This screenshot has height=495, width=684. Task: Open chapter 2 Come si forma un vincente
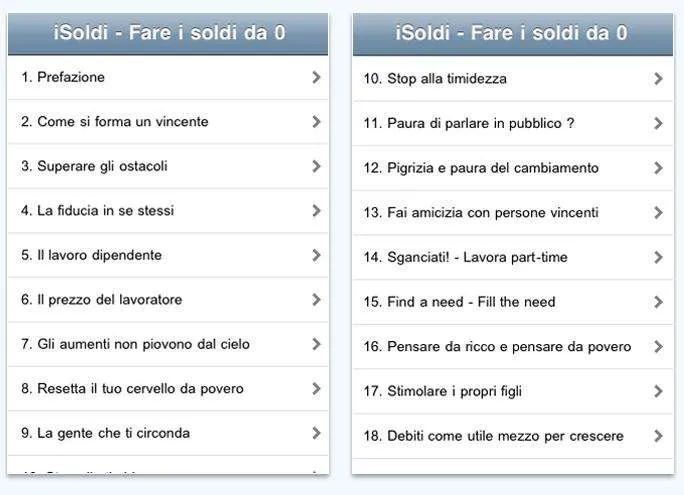pos(168,122)
